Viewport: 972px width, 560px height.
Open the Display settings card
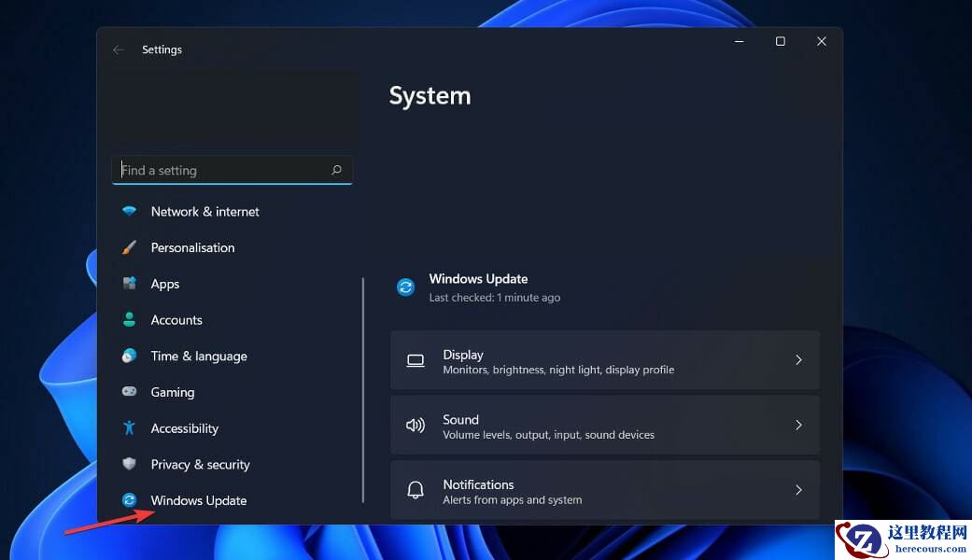tap(605, 360)
